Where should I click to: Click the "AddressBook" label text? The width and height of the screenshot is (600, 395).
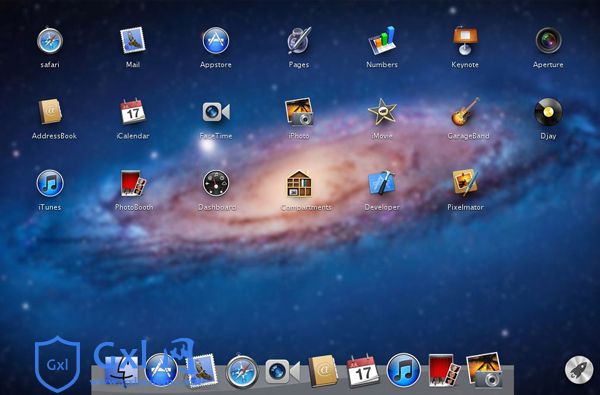tap(54, 135)
